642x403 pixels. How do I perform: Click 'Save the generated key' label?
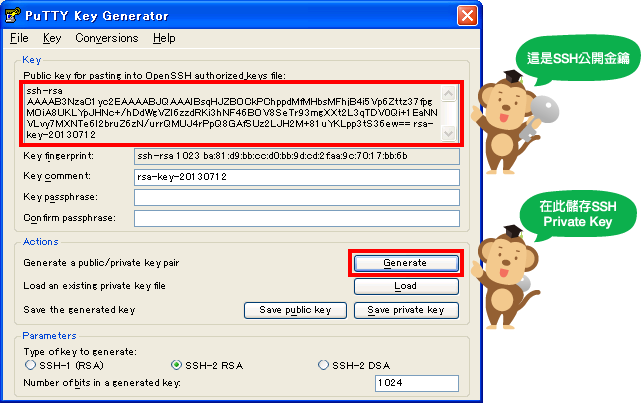coord(79,310)
